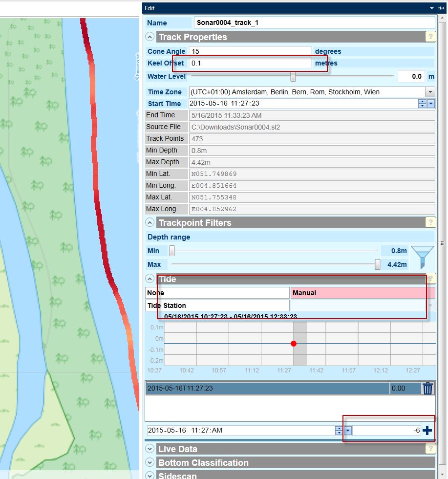Select the None tide option
448x479 pixels.
point(217,293)
